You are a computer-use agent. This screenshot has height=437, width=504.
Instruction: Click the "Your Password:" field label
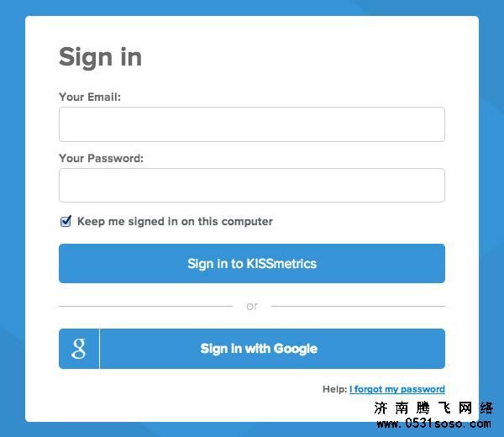coord(102,158)
